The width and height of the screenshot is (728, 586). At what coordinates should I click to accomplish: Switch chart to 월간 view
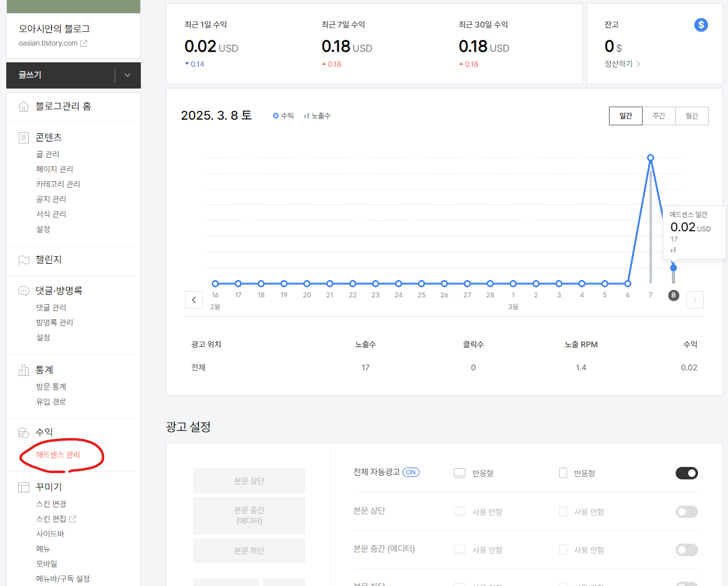point(691,115)
